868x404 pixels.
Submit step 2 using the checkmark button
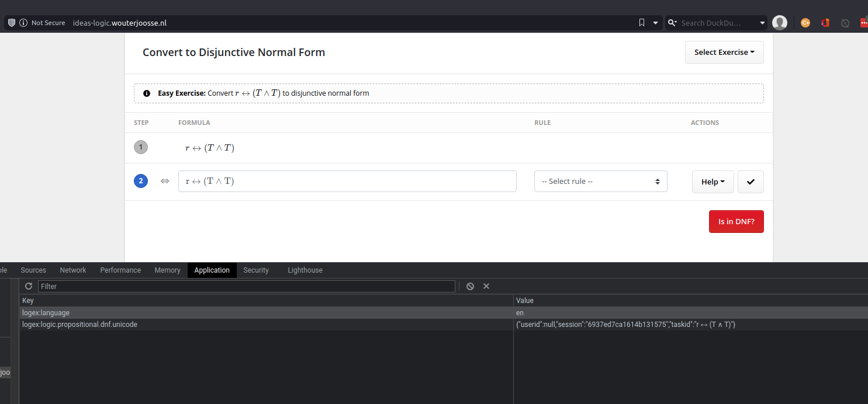[751, 182]
